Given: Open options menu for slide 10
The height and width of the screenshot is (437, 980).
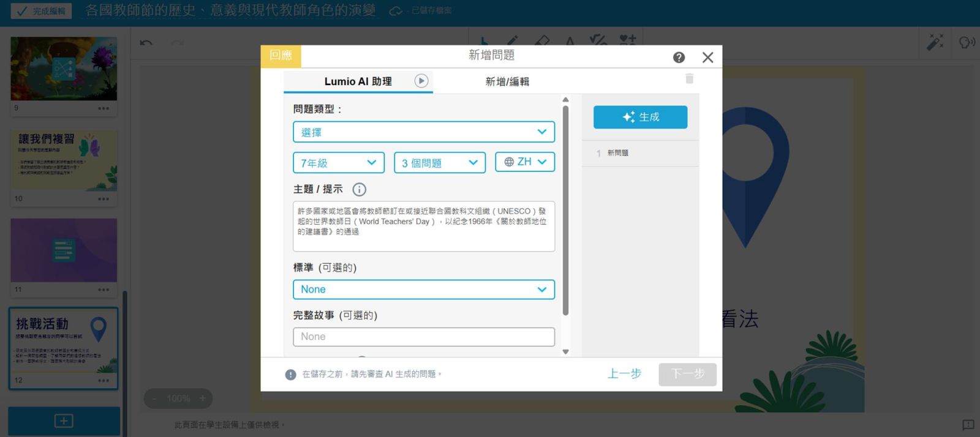Looking at the screenshot, I should tap(104, 199).
